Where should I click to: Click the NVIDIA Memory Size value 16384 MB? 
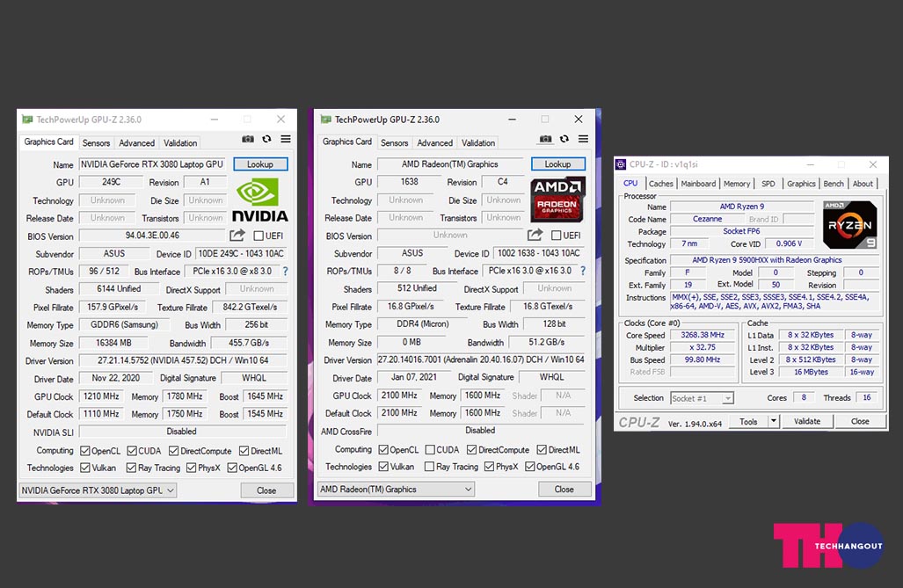click(x=113, y=343)
